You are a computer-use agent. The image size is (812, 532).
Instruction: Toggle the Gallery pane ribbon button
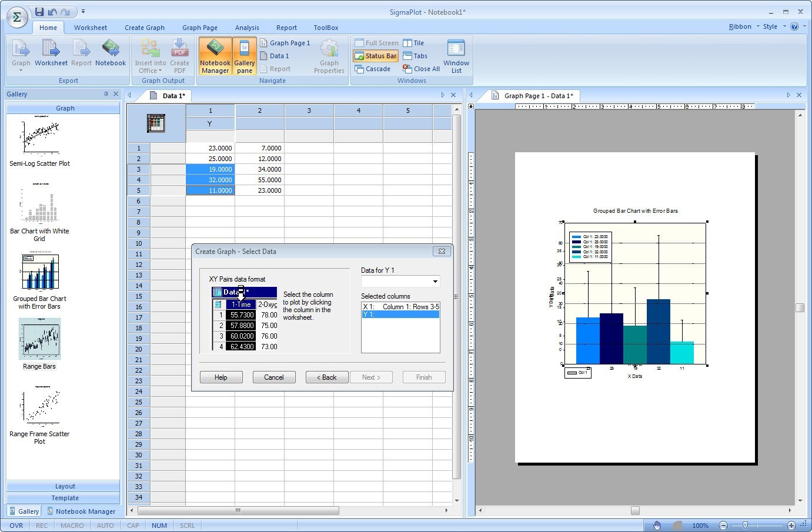245,56
